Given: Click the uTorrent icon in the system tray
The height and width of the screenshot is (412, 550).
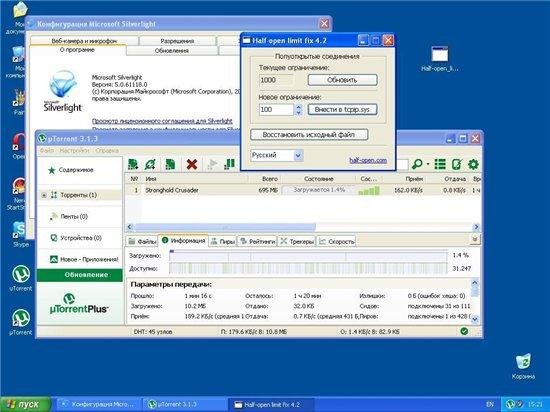Looking at the screenshot, I should click(511, 404).
